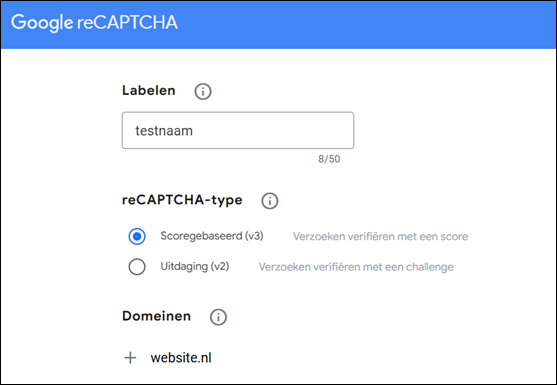The height and width of the screenshot is (385, 557).
Task: Show info for reCAPTCHA-type
Action: (x=270, y=201)
